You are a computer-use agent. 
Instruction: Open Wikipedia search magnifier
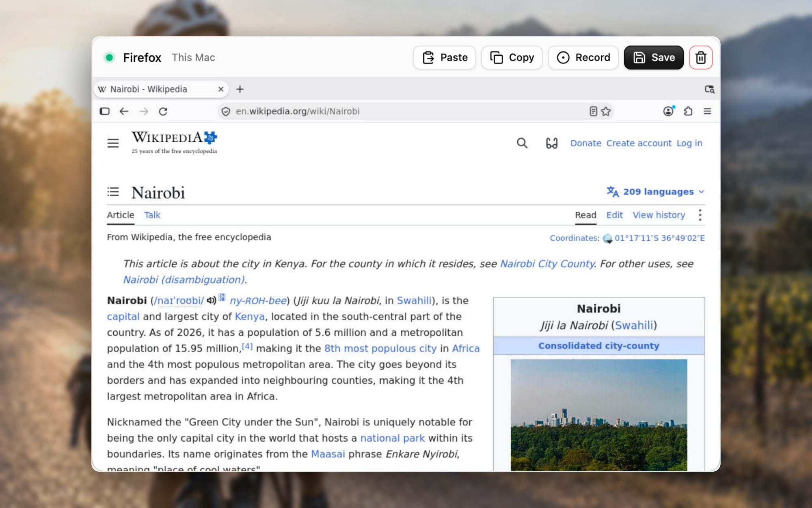522,143
